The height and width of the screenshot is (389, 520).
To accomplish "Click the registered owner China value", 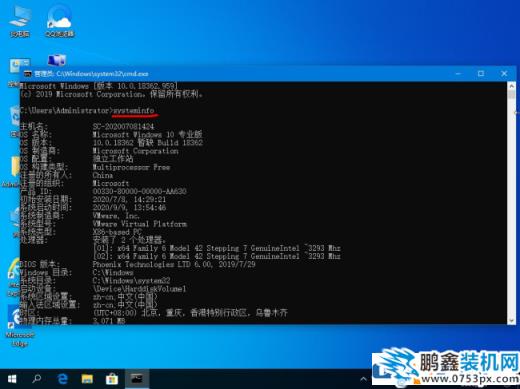I will click(103, 175).
